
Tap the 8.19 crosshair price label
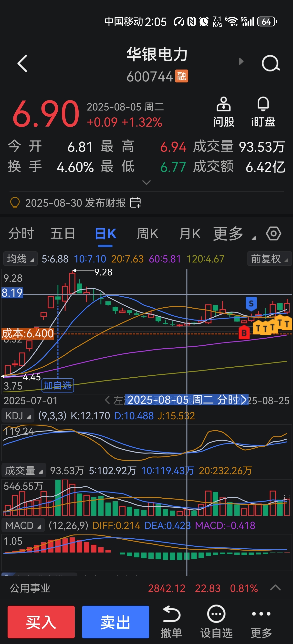tap(12, 293)
